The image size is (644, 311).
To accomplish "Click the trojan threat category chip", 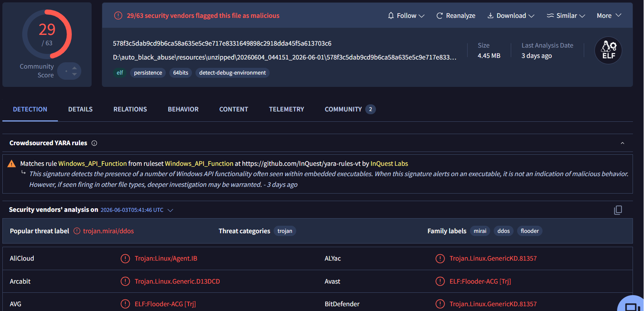I will click(285, 231).
